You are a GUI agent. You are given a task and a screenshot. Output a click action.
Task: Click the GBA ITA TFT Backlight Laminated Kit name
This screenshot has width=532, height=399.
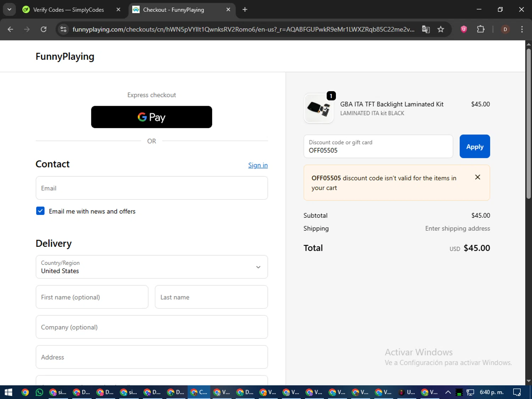pyautogui.click(x=392, y=104)
